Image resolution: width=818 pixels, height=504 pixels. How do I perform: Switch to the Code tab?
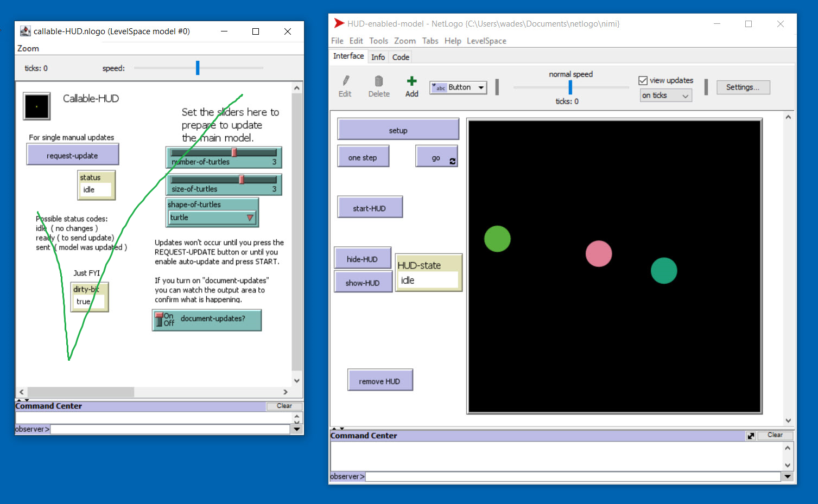[401, 57]
